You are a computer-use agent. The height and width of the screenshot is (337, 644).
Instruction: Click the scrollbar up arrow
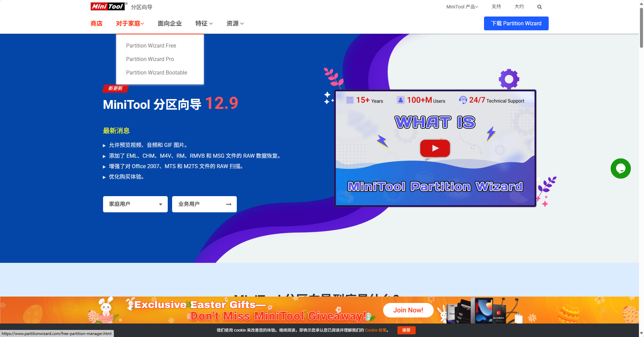(x=641, y=3)
